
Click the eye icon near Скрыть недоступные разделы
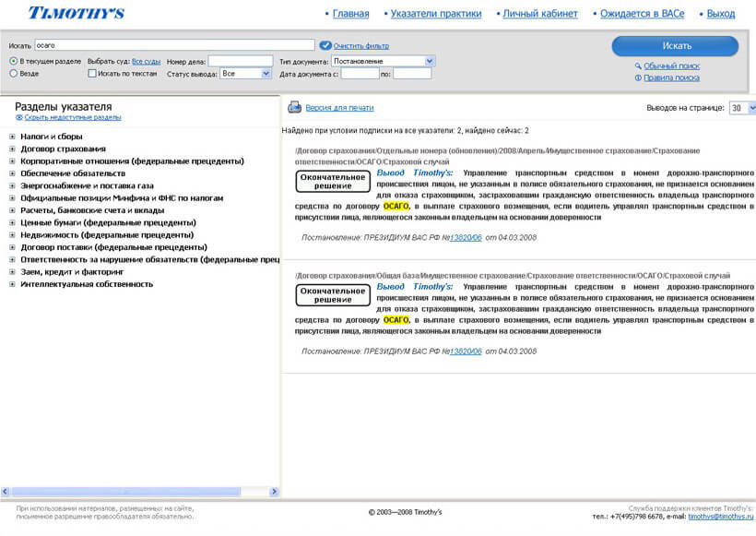[x=18, y=117]
